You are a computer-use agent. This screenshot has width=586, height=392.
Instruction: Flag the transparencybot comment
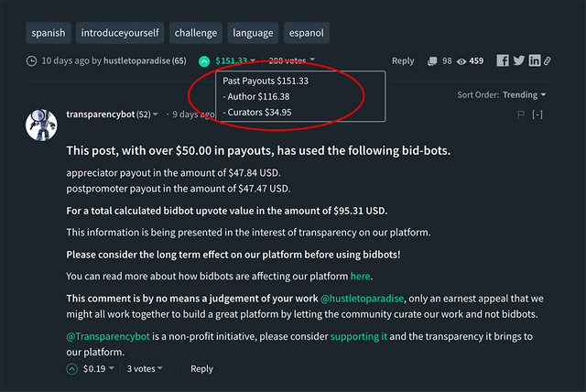tap(521, 114)
